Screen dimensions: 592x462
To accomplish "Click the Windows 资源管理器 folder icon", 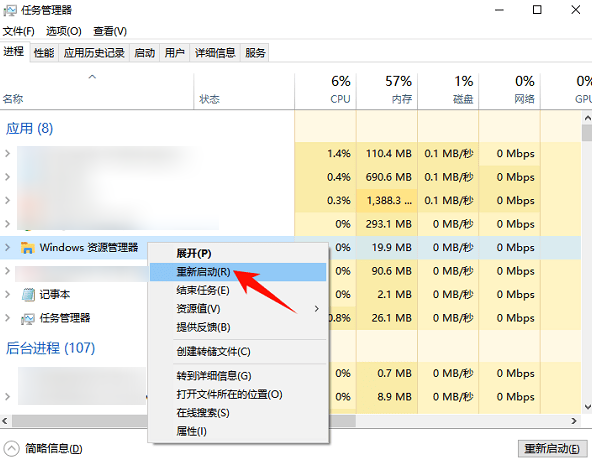I will pos(28,248).
